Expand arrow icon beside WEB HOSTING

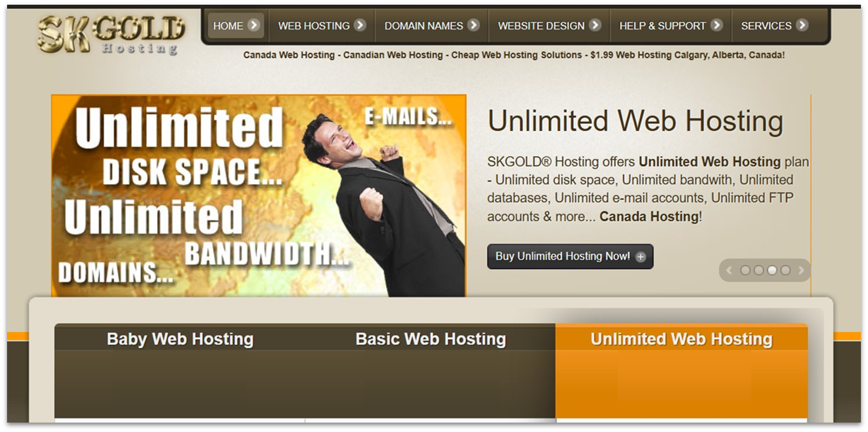360,25
